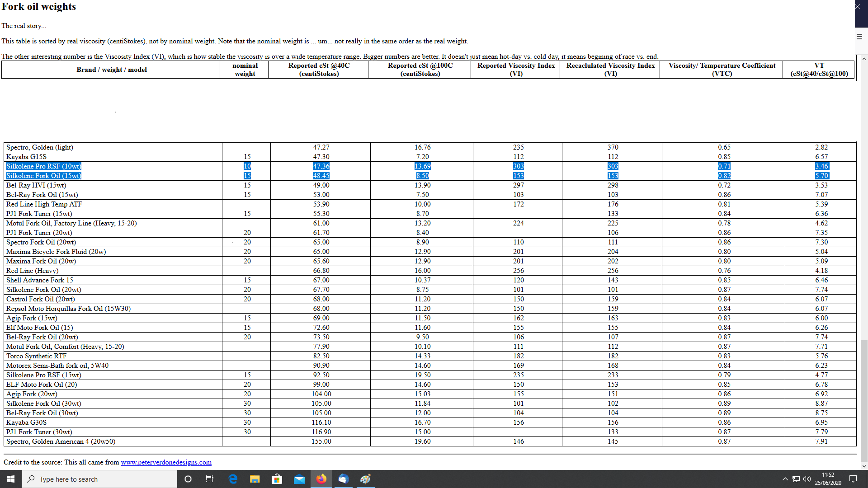Open the notification action center
The width and height of the screenshot is (868, 488).
tap(853, 479)
